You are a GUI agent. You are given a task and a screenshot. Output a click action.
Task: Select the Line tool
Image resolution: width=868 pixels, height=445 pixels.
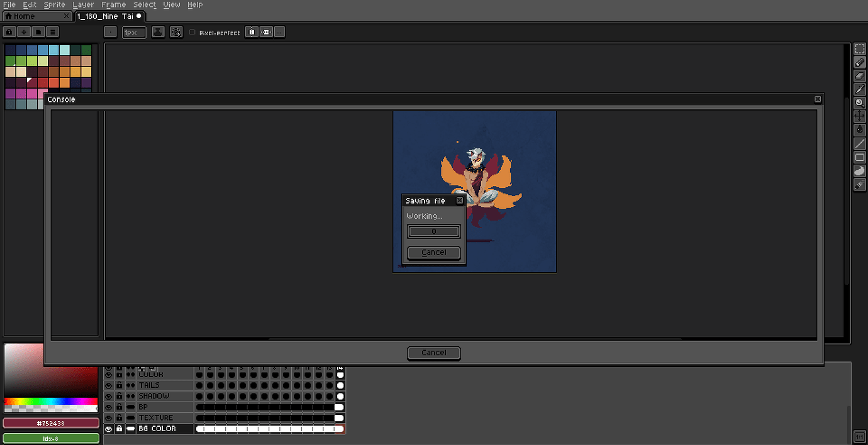860,144
